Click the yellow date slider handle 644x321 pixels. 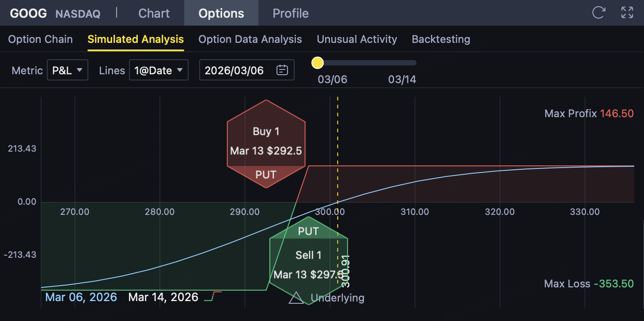318,63
